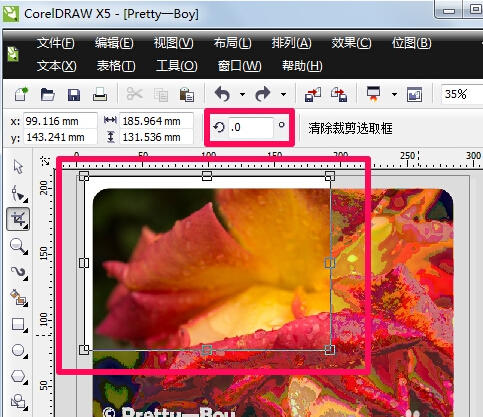Screen dimensions: 483x417
Task: Select the Crop tool
Action: click(x=18, y=219)
